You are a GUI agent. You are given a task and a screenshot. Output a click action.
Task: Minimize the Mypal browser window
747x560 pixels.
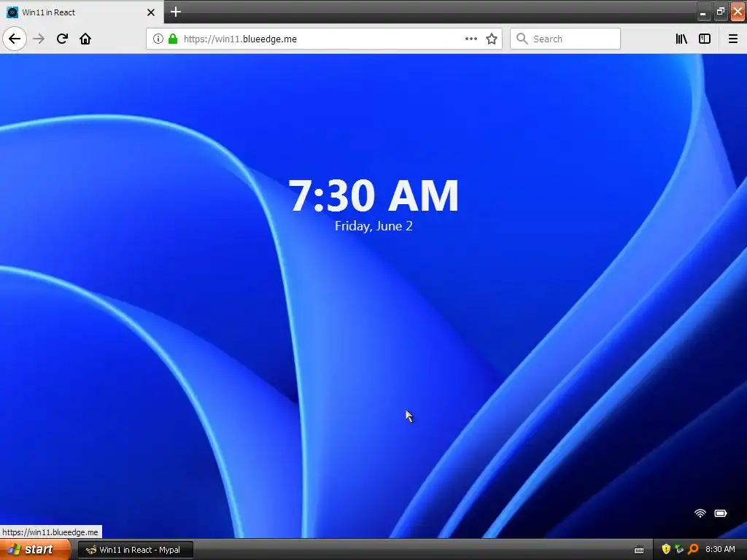[703, 12]
